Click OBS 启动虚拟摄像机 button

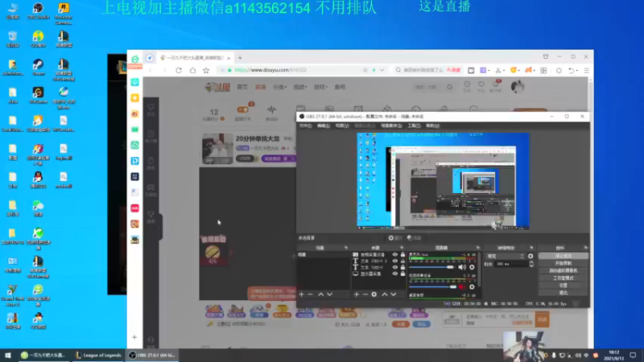coord(563,270)
